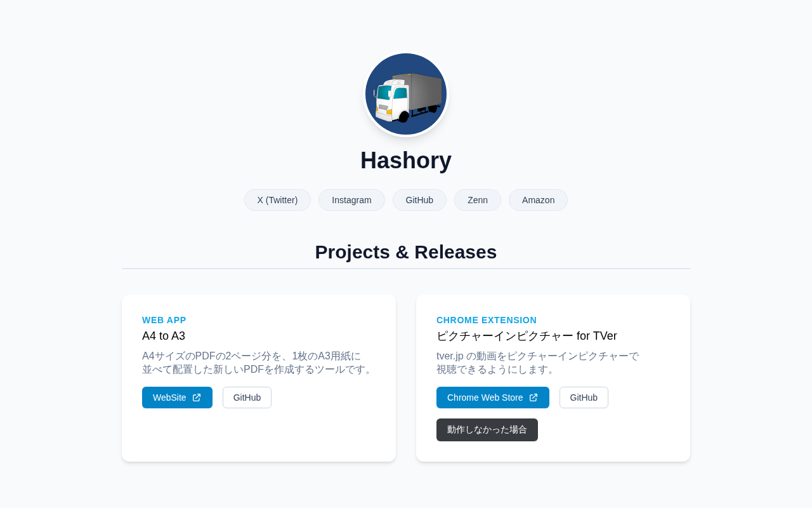The height and width of the screenshot is (508, 812).
Task: Click the A4サイズのPDF description text
Action: 258,363
